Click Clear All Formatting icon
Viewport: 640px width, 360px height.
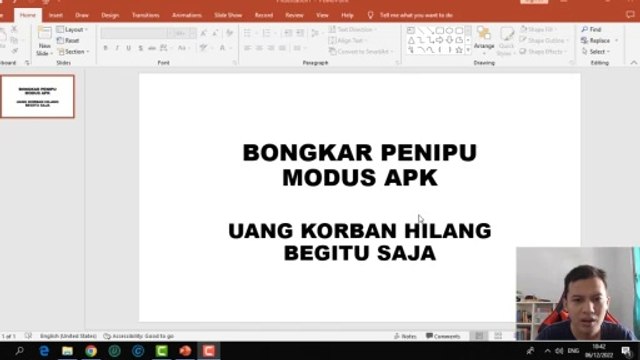pyautogui.click(x=230, y=33)
